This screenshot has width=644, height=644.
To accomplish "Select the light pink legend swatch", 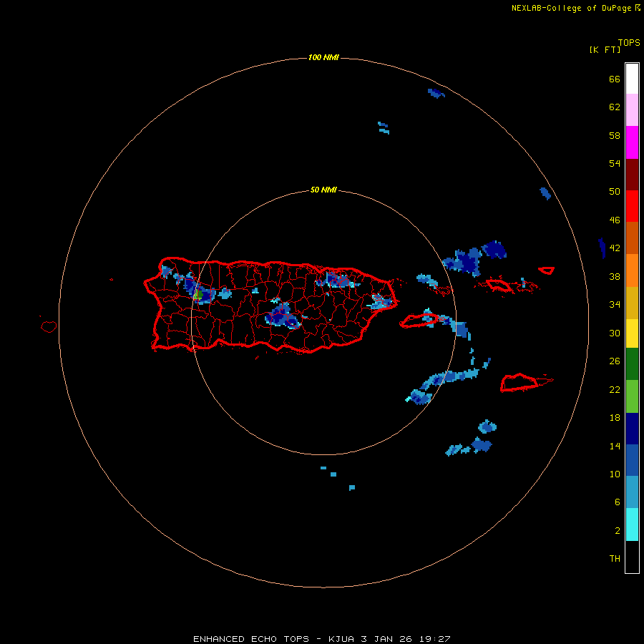I will pyautogui.click(x=632, y=110).
